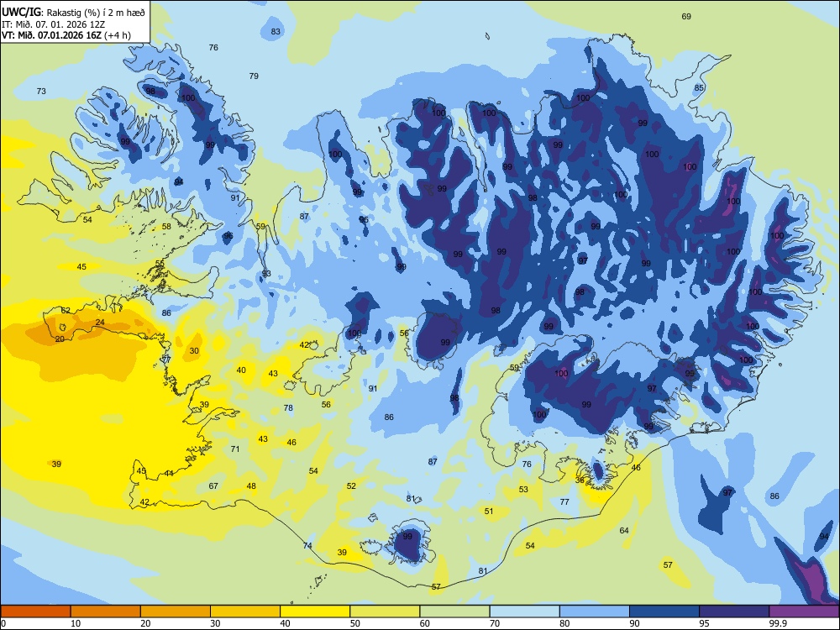Screen dimensions: 840x630
Task: Click the map value 40
Action: pos(242,370)
